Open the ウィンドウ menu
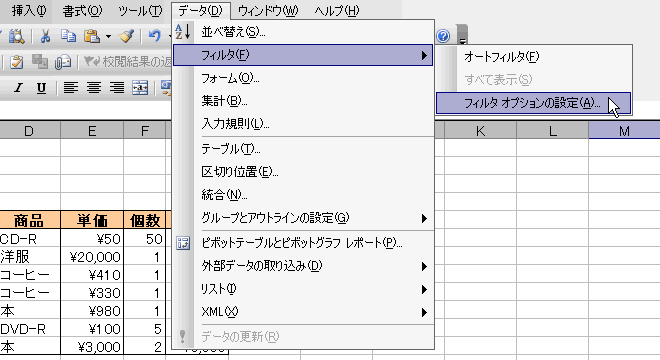 pos(268,11)
